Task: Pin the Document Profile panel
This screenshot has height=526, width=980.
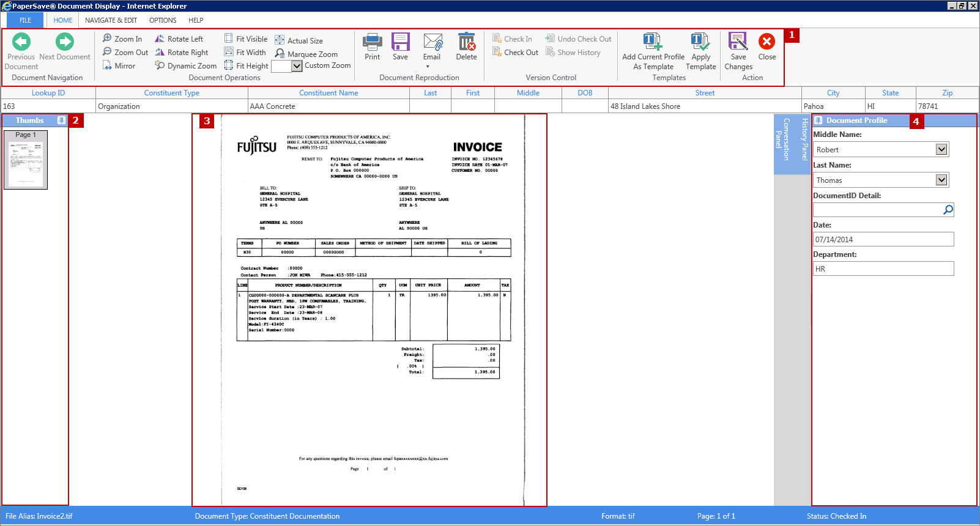Action: pyautogui.click(x=819, y=120)
